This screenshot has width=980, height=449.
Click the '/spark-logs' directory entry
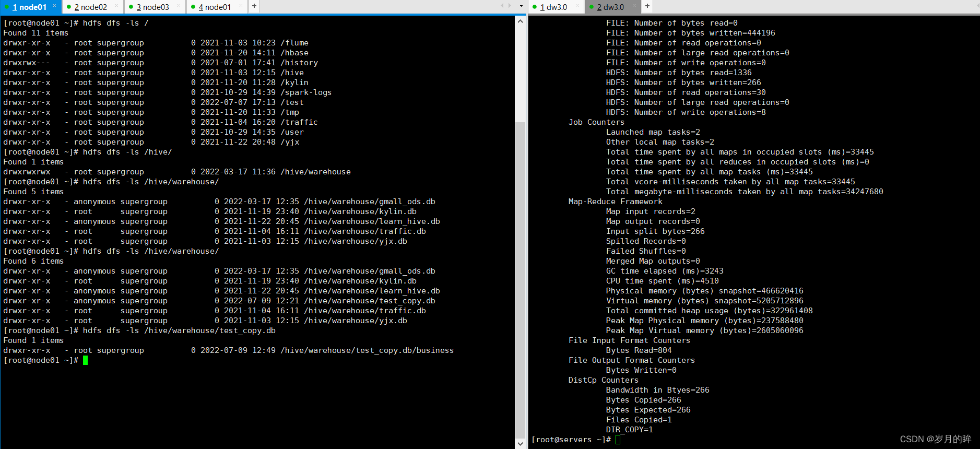(x=306, y=92)
